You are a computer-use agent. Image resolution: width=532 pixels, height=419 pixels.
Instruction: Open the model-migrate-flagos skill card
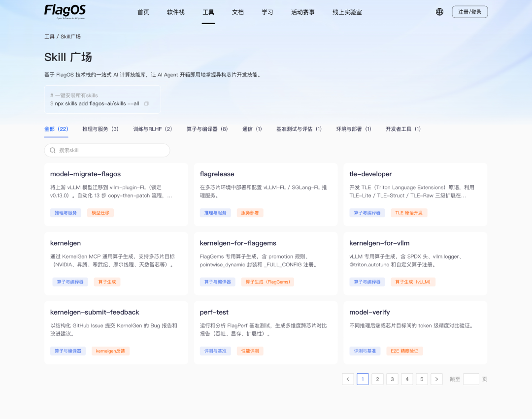click(x=116, y=194)
